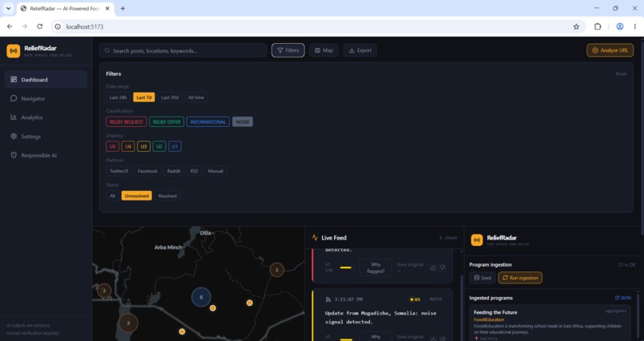Toggle the RELIEF REQUEST classification filter
Screen dimensions: 644x341
[126, 122]
